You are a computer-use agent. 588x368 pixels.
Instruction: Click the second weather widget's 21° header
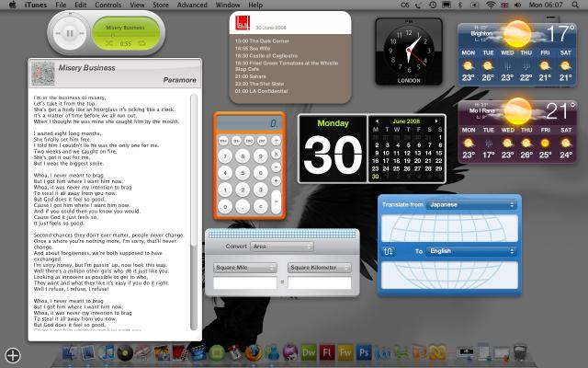(x=517, y=112)
